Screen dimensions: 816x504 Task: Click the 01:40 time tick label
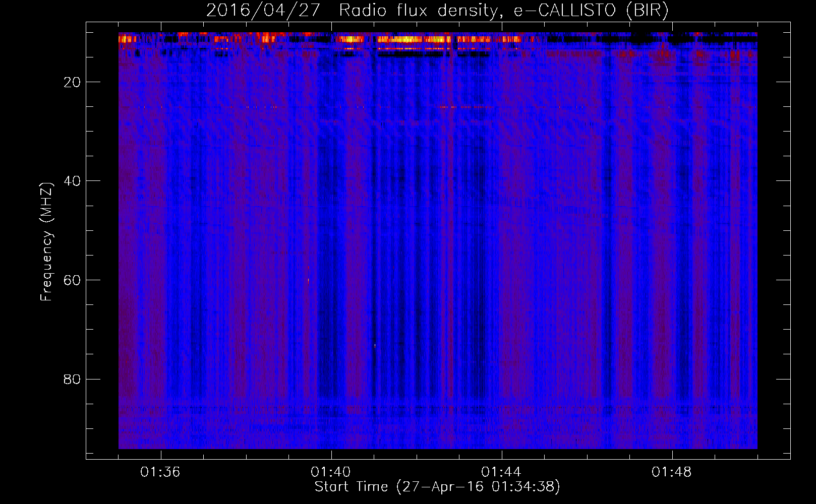331,472
